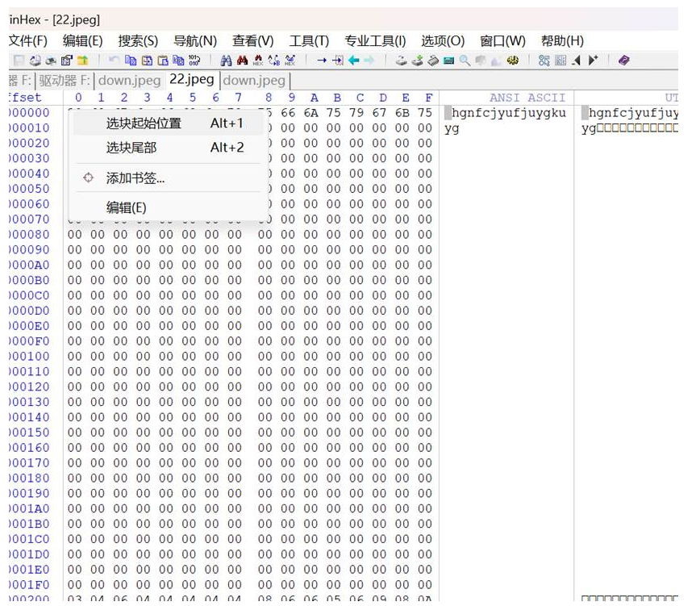Open the 专业工具(I) menu
Viewport: 700px width, 606px height.
pyautogui.click(x=375, y=41)
